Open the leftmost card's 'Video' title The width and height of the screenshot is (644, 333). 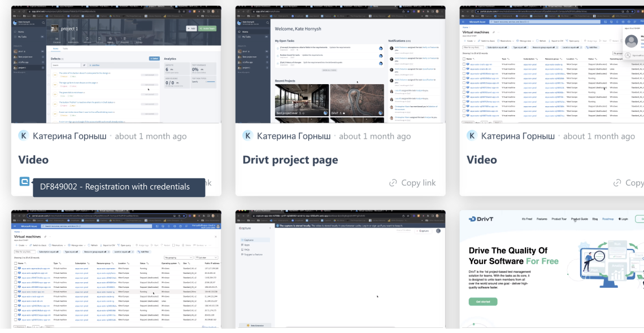tap(33, 160)
